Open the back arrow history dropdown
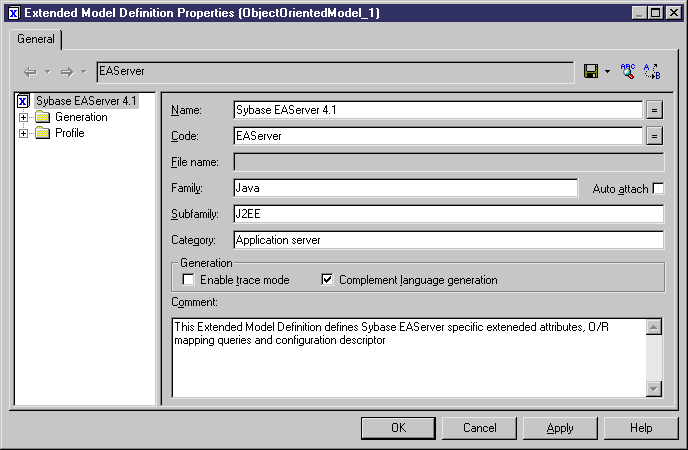The height and width of the screenshot is (450, 688). 48,71
